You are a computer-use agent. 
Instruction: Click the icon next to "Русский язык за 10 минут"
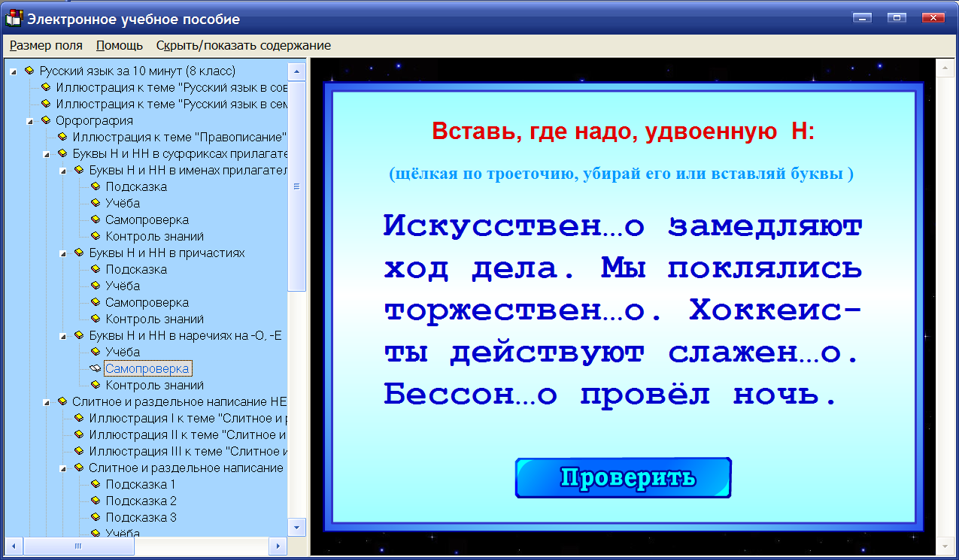[29, 71]
